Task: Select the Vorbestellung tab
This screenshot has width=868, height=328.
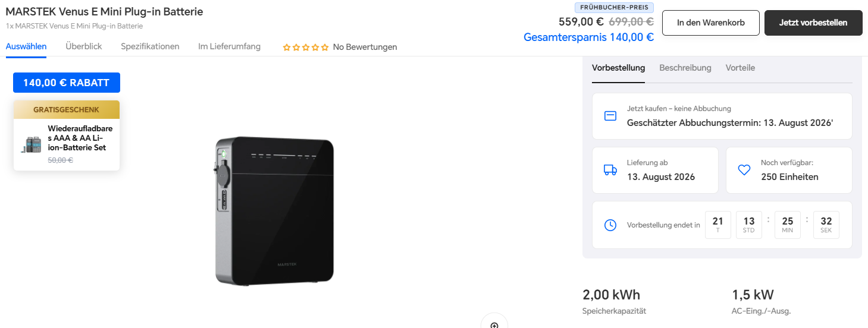Action: click(618, 68)
